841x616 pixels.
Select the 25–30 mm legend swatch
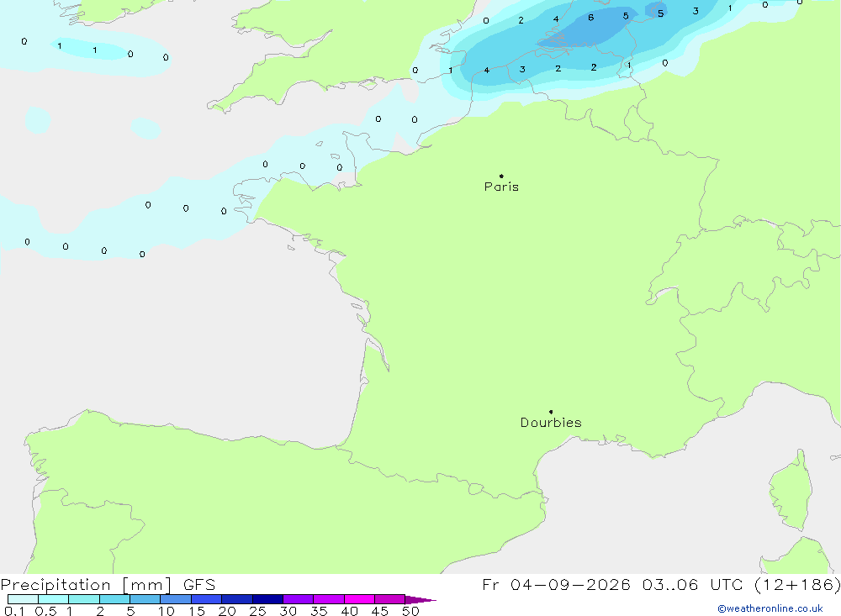pos(267,599)
